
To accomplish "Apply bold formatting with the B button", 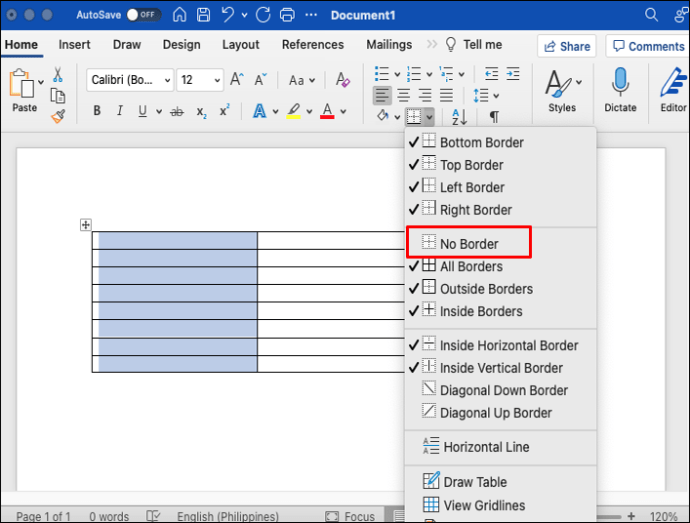I will [97, 111].
